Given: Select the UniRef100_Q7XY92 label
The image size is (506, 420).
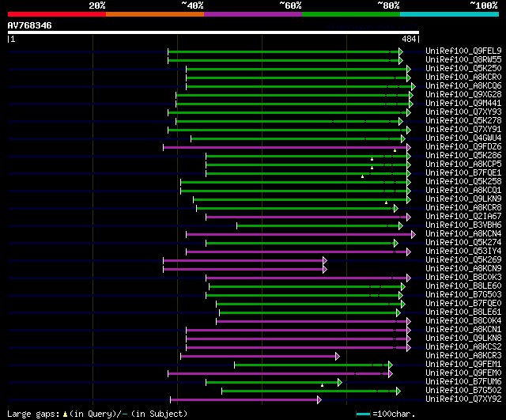Looking at the screenshot, I should [x=463, y=399].
